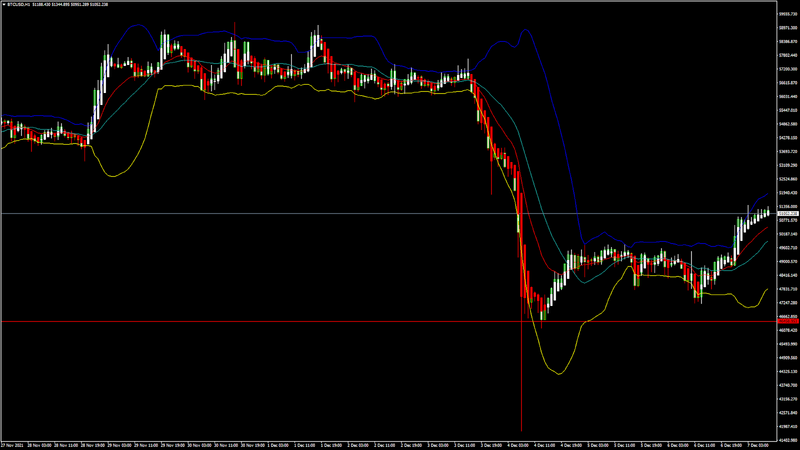The width and height of the screenshot is (800, 450).
Task: Click the BTCUSD,H1 chart title text
Action: tap(19, 4)
